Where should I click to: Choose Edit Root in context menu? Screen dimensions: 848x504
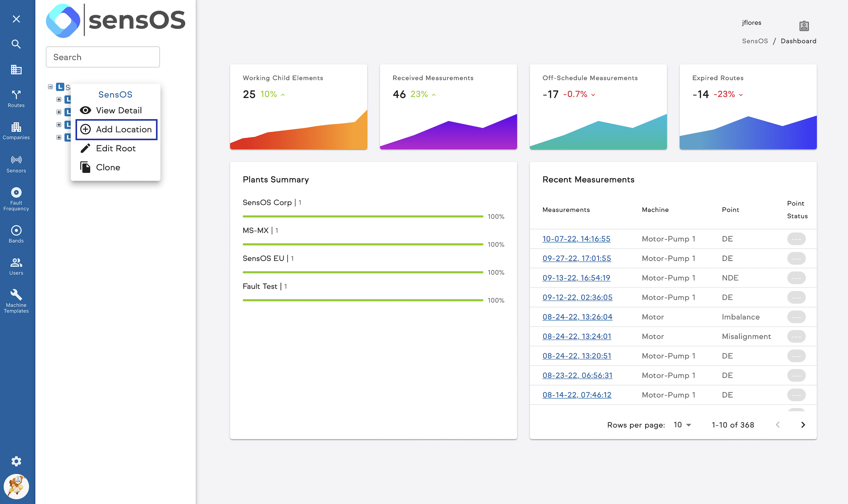(115, 148)
